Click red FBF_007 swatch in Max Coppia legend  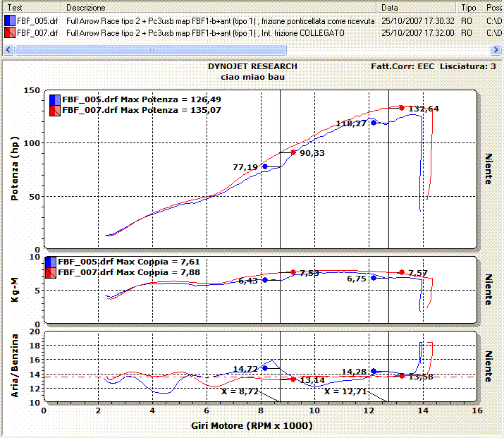(x=51, y=272)
